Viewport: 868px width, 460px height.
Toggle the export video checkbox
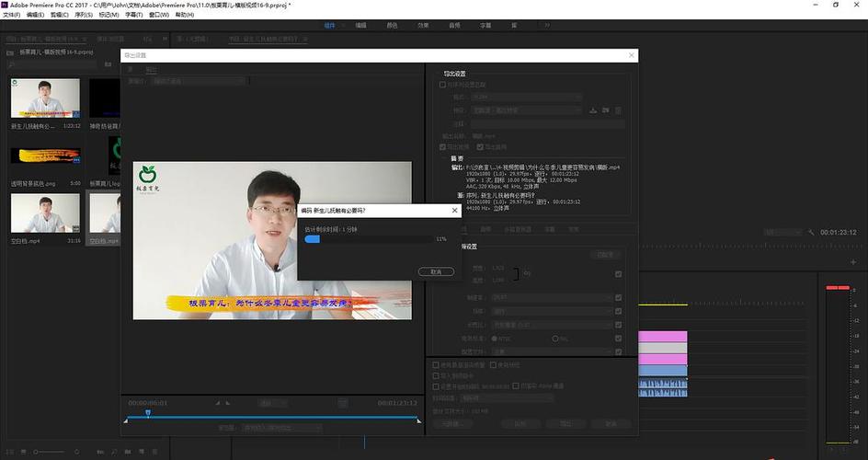[x=442, y=147]
